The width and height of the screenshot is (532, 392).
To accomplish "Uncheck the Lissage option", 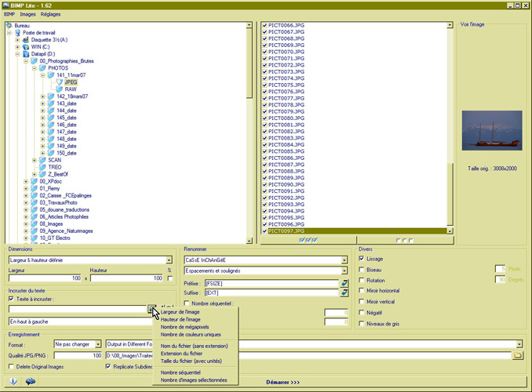I will click(361, 259).
